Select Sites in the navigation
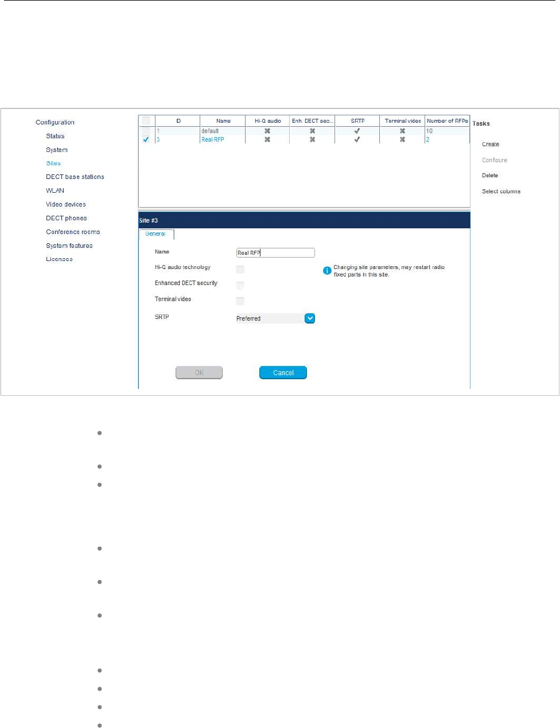This screenshot has width=560, height=728. (53, 163)
